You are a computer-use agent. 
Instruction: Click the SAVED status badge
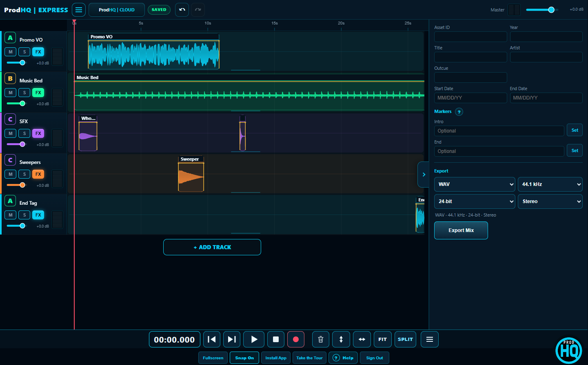coord(159,10)
